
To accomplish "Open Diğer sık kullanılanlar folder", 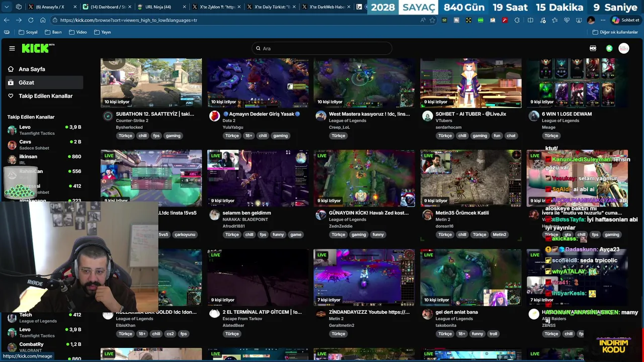I will tap(615, 32).
